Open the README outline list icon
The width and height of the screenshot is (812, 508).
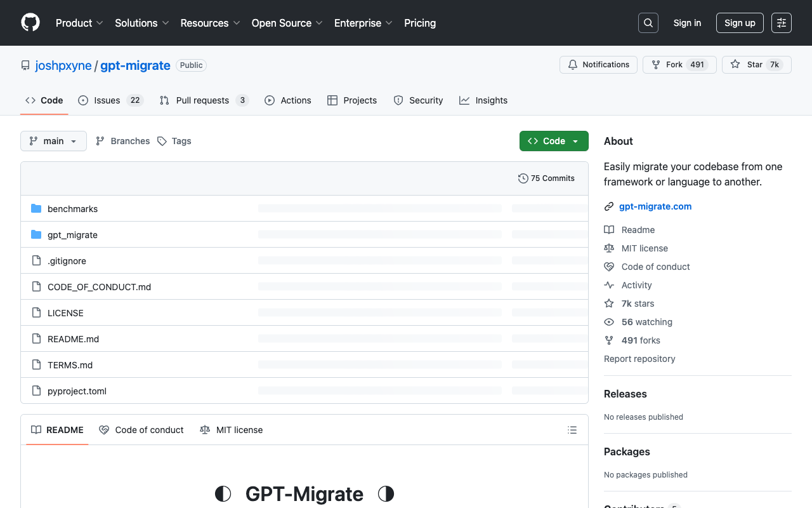tap(572, 430)
